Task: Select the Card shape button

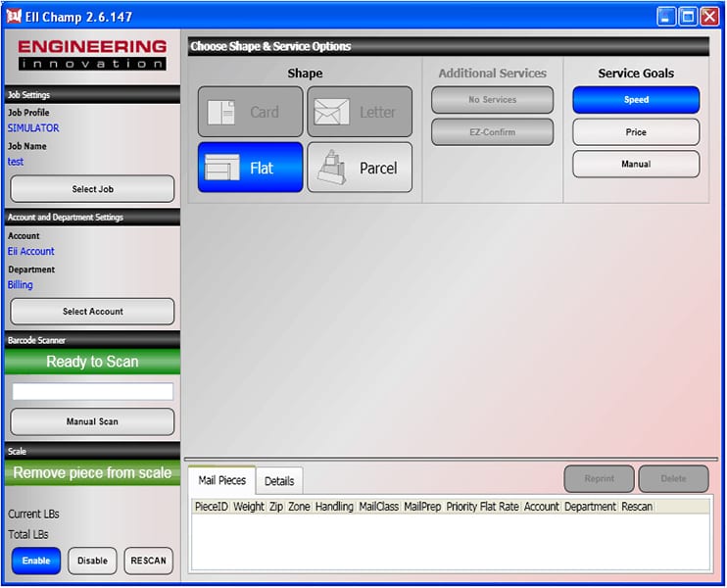Action: coord(251,112)
